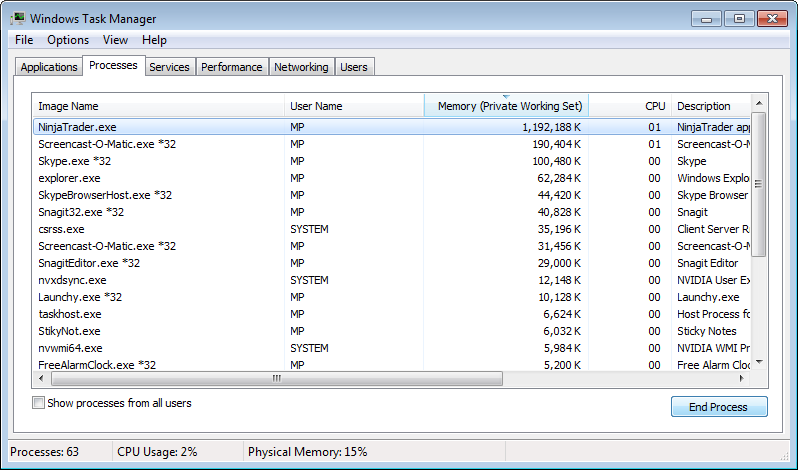The width and height of the screenshot is (798, 470).
Task: Sort by Memory (Private Working Set) header
Action: tap(506, 106)
